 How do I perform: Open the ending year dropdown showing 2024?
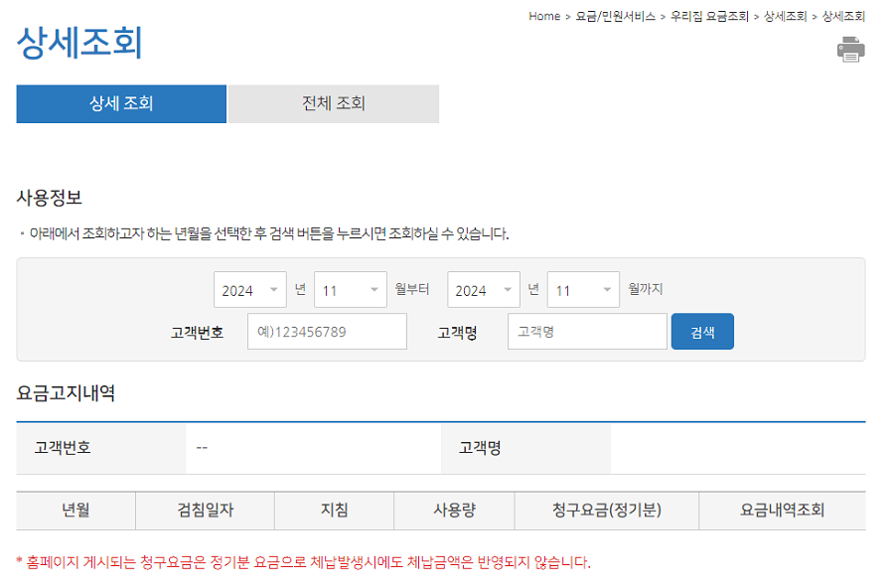pyautogui.click(x=484, y=289)
